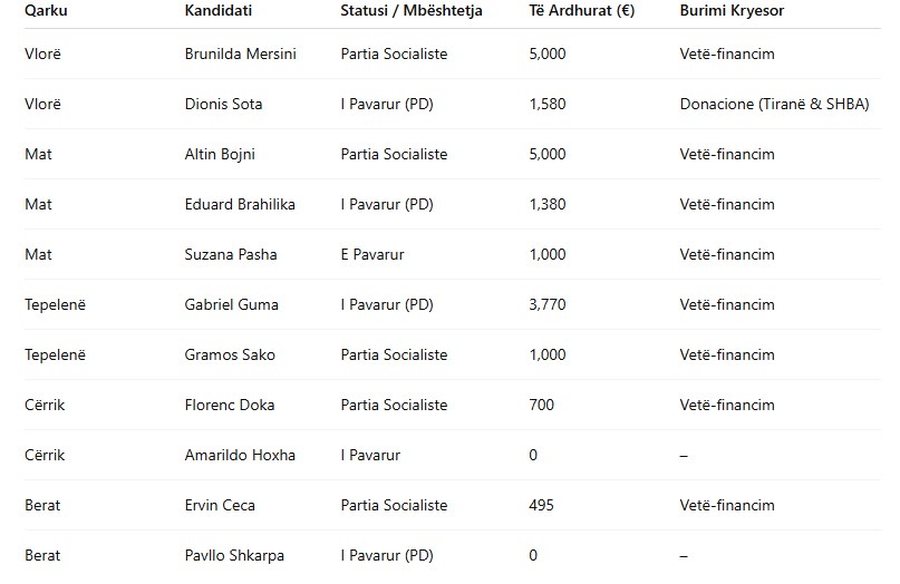Select the Suzana Pasha row name
The width and height of the screenshot is (900, 584).
pos(231,254)
